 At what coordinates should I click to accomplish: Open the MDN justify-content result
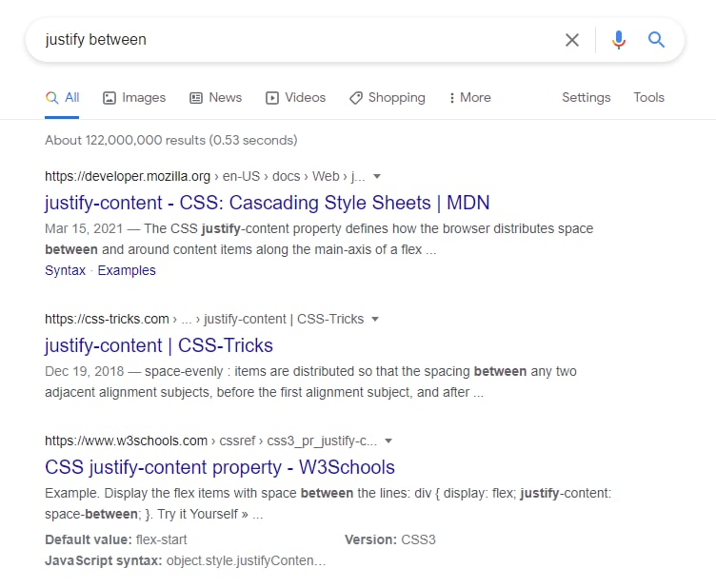[x=267, y=203]
